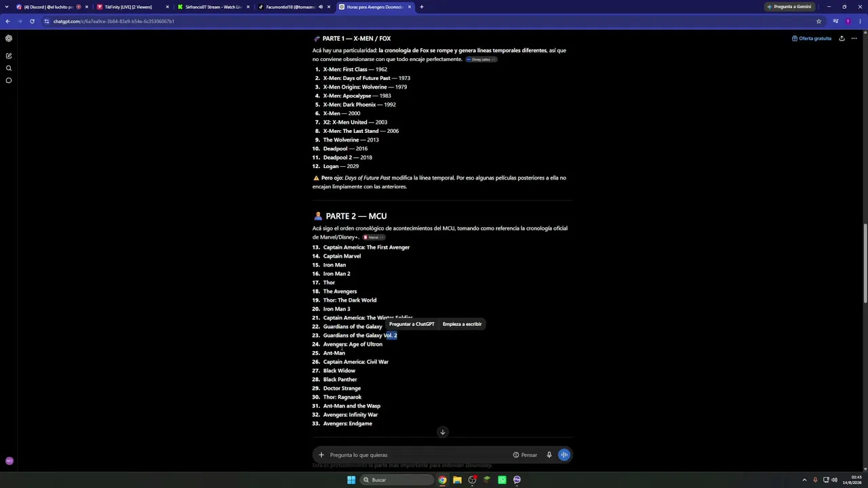Click list entry Avengers: Endgame
The image size is (868, 488).
coord(347,424)
